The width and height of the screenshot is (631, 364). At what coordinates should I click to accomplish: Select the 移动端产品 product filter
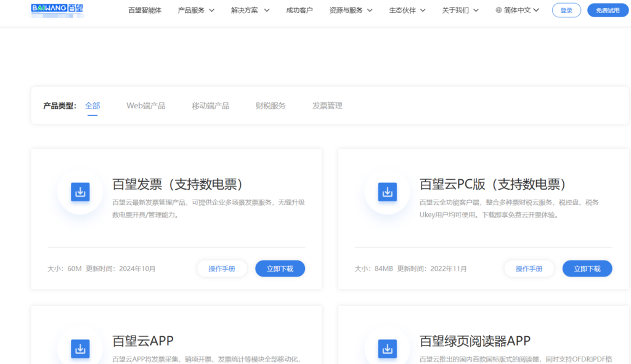[211, 105]
